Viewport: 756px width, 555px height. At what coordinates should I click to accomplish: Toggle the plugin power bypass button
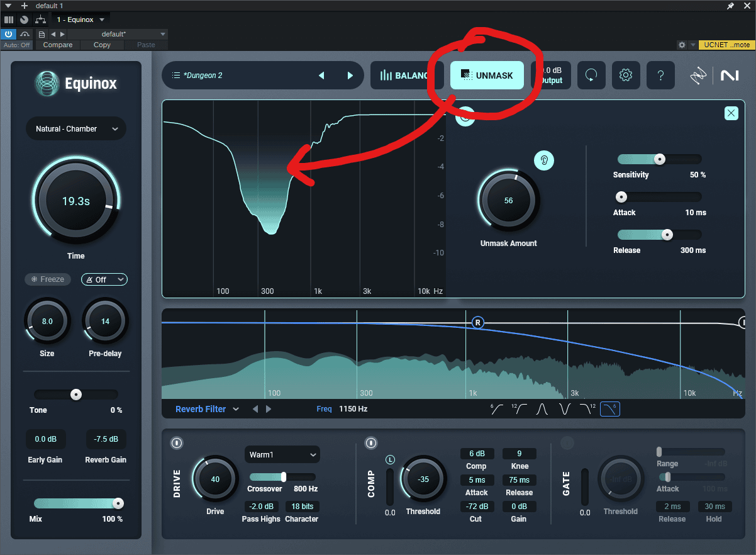pyautogui.click(x=9, y=34)
